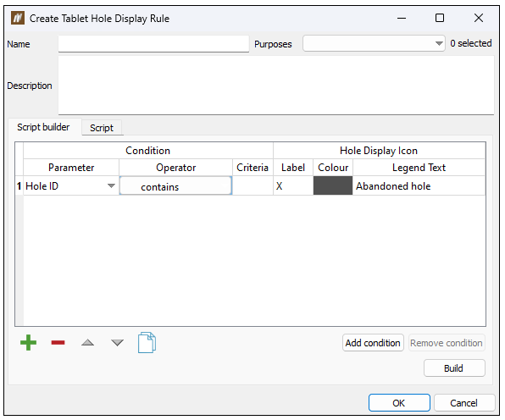
Task: Click the green plus add row icon
Action: point(28,342)
